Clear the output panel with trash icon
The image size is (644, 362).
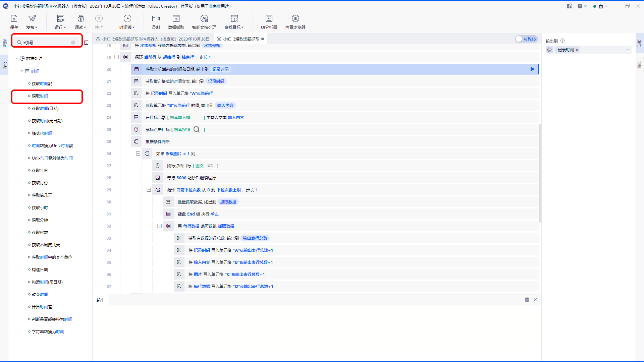pos(527,300)
